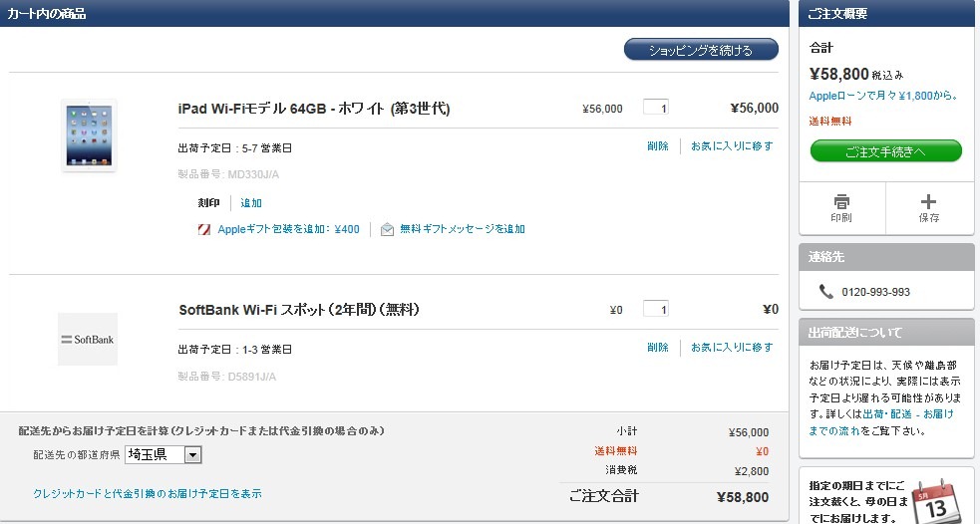Screen dimensions: 980x524
Task: Click the 消費税 ¥2,800 value
Action: tap(752, 471)
